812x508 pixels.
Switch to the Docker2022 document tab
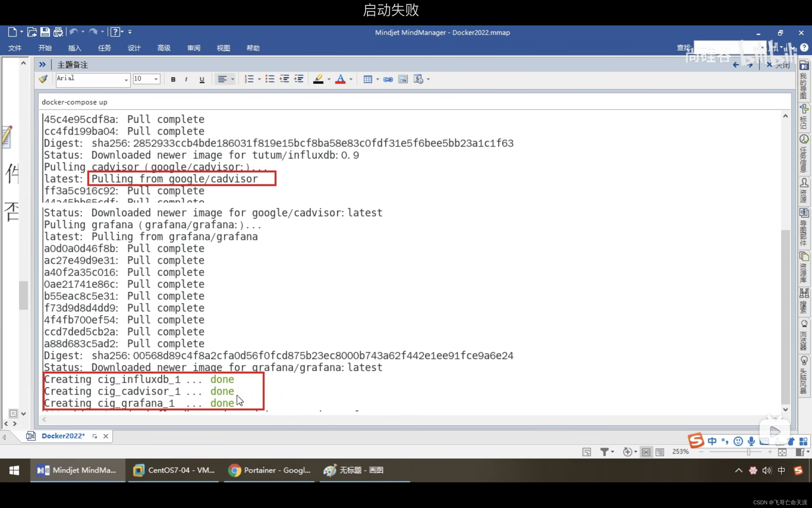click(x=63, y=436)
